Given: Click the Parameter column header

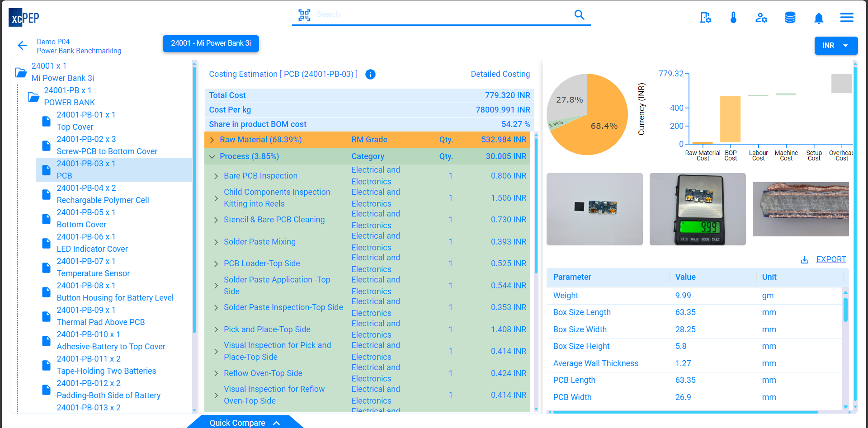Looking at the screenshot, I should pos(572,277).
